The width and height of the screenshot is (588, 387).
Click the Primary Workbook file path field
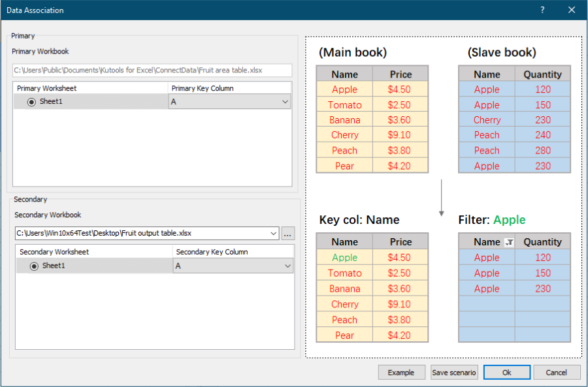click(x=150, y=70)
